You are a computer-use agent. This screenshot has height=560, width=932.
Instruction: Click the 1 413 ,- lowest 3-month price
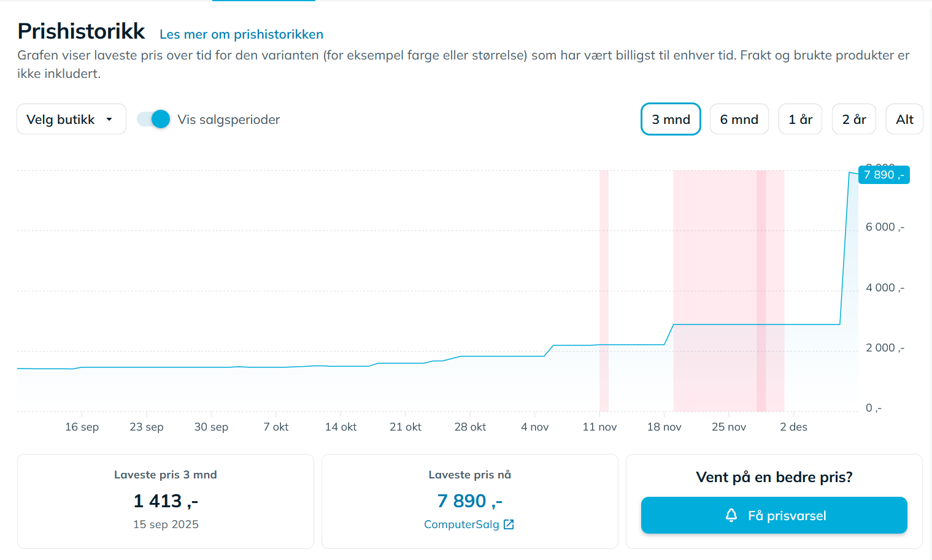(166, 501)
